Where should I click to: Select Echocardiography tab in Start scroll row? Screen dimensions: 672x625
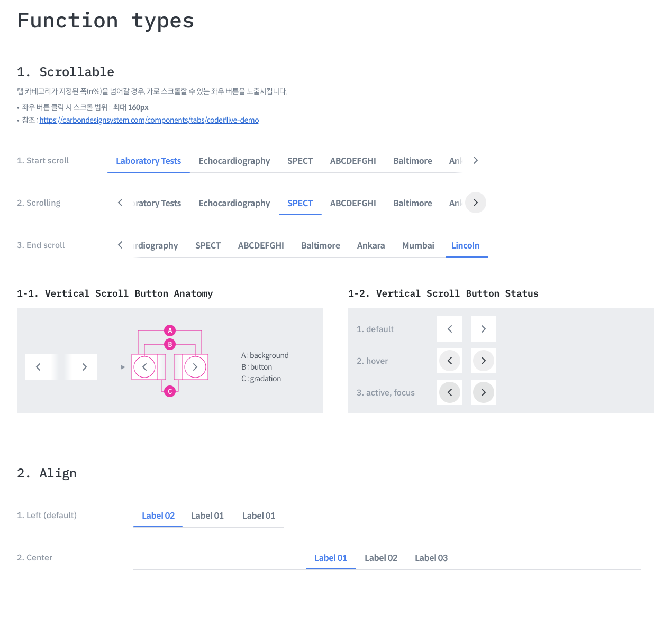coord(234,161)
